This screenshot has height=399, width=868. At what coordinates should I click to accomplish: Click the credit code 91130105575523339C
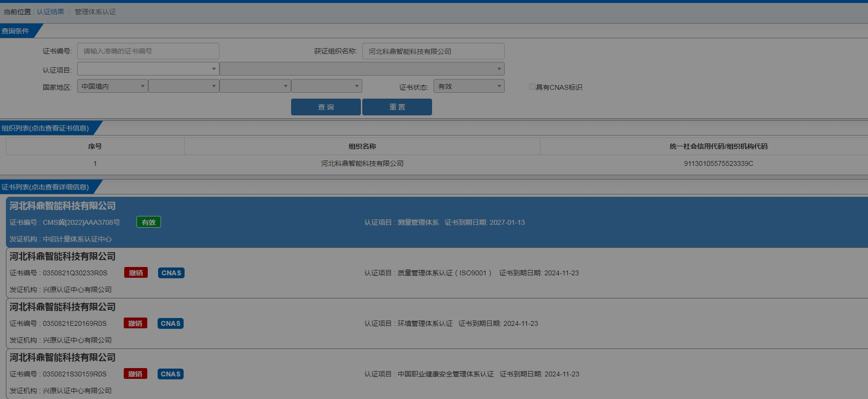pyautogui.click(x=718, y=163)
